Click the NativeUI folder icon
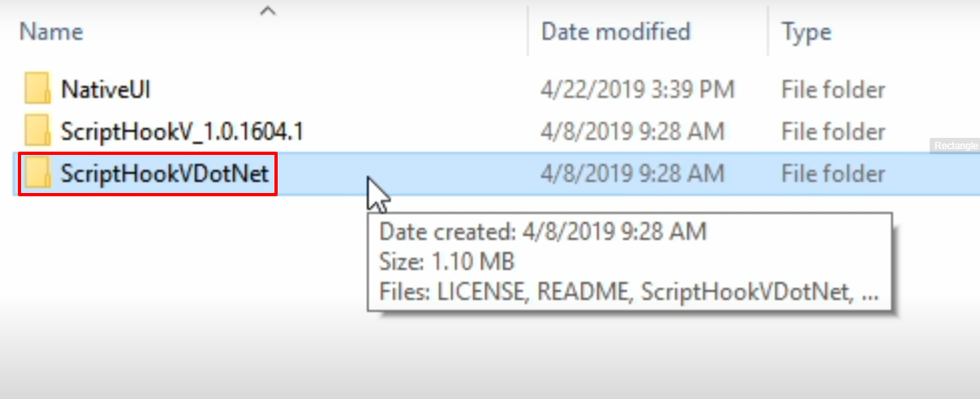Screen dimensions: 980x399 37,88
